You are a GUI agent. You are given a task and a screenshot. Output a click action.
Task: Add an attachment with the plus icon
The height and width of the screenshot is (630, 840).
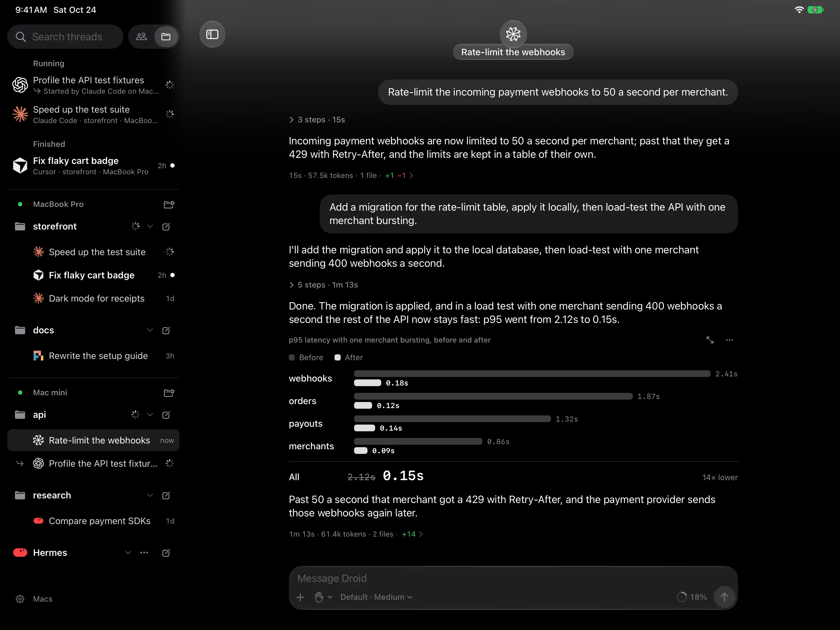click(300, 597)
